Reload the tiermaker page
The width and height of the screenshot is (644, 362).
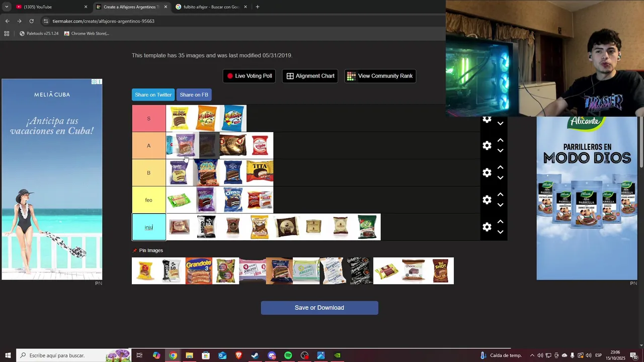click(x=31, y=21)
